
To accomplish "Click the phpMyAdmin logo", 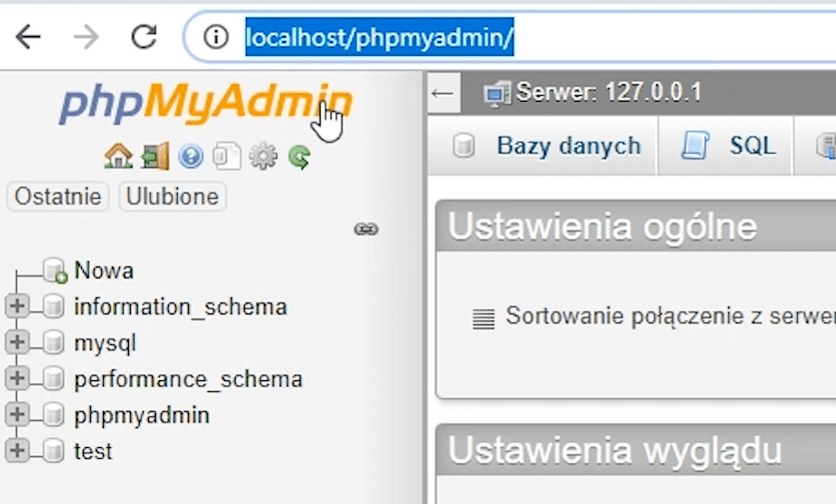I will (x=206, y=104).
